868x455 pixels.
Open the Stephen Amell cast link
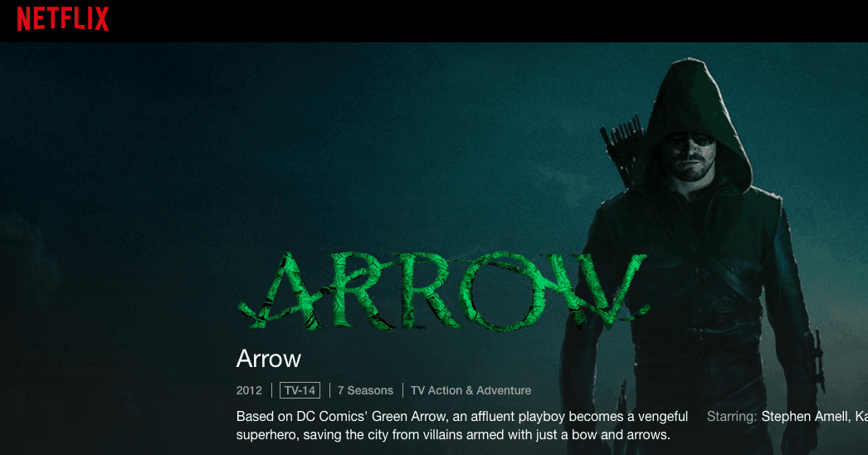(805, 416)
